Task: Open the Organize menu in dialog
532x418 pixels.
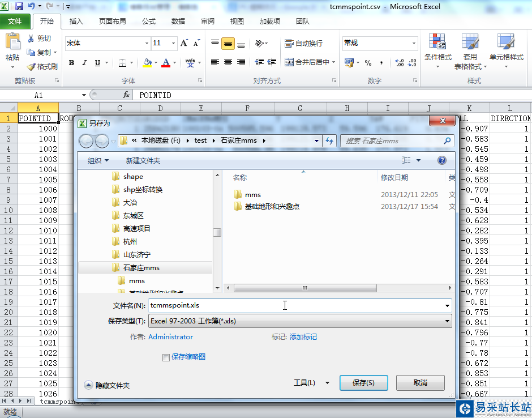Action: 98,161
